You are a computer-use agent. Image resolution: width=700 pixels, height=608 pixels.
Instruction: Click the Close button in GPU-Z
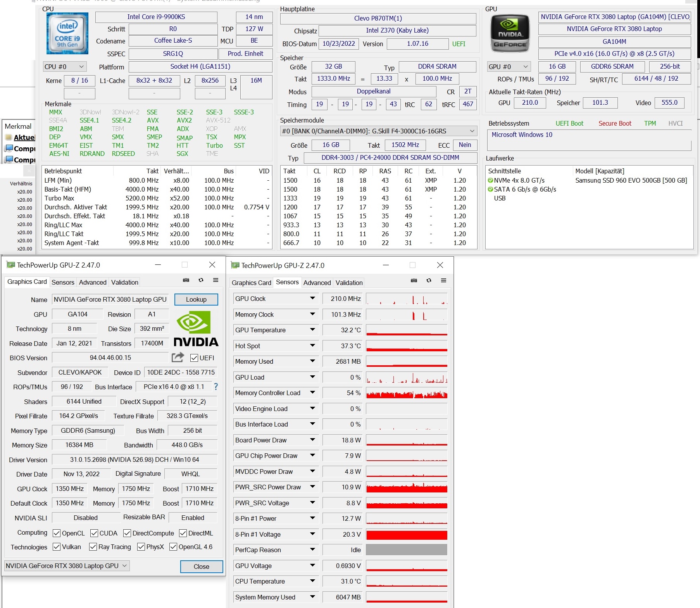tap(202, 567)
